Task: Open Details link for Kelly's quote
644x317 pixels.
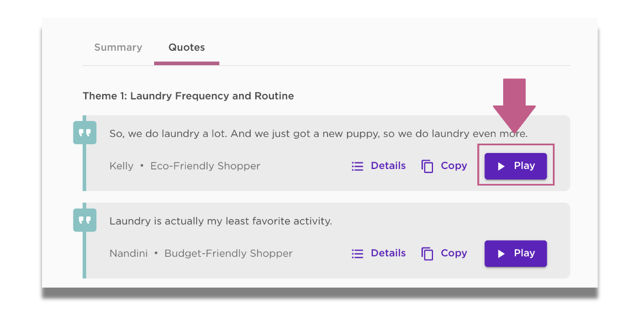Action: (379, 166)
